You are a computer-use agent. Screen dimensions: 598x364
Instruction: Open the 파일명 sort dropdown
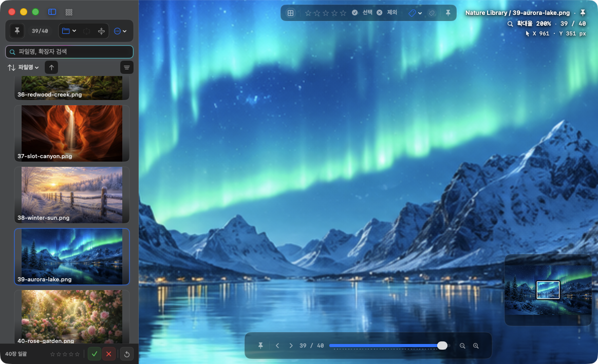click(x=23, y=67)
